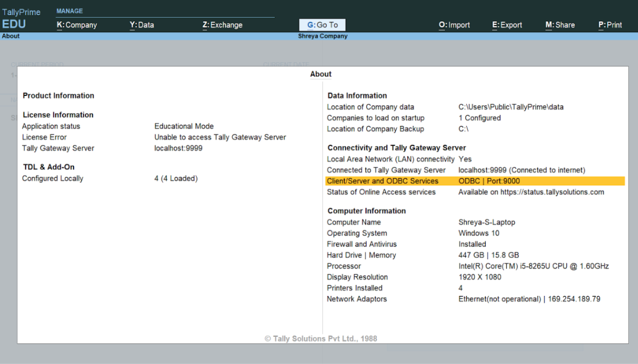638x364 pixels.
Task: Open the K: Company menu
Action: tap(76, 25)
